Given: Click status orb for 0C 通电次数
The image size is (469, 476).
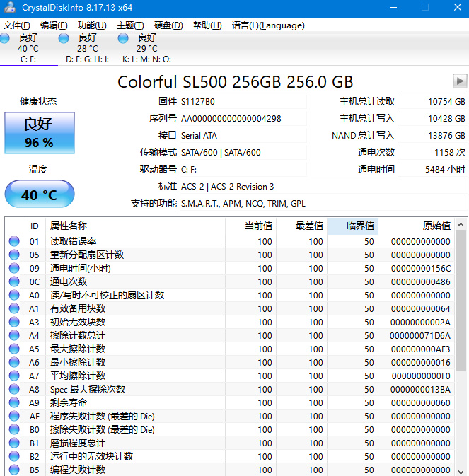Looking at the screenshot, I should tap(14, 281).
